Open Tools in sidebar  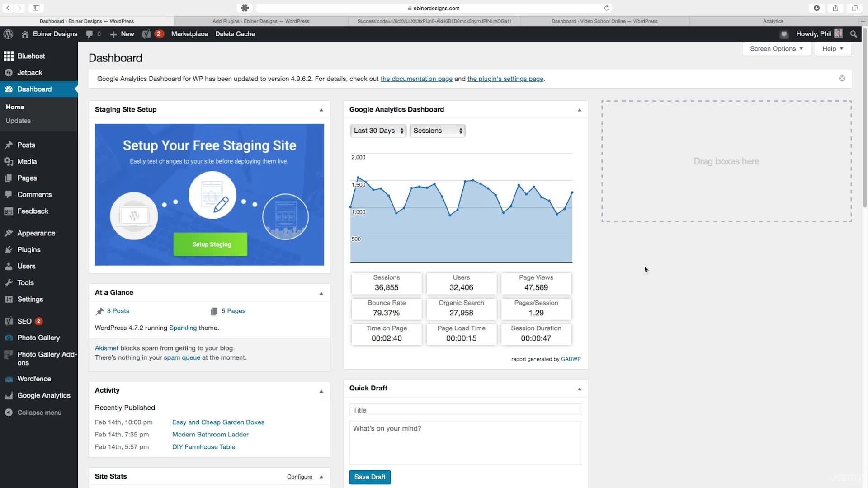(39, 283)
